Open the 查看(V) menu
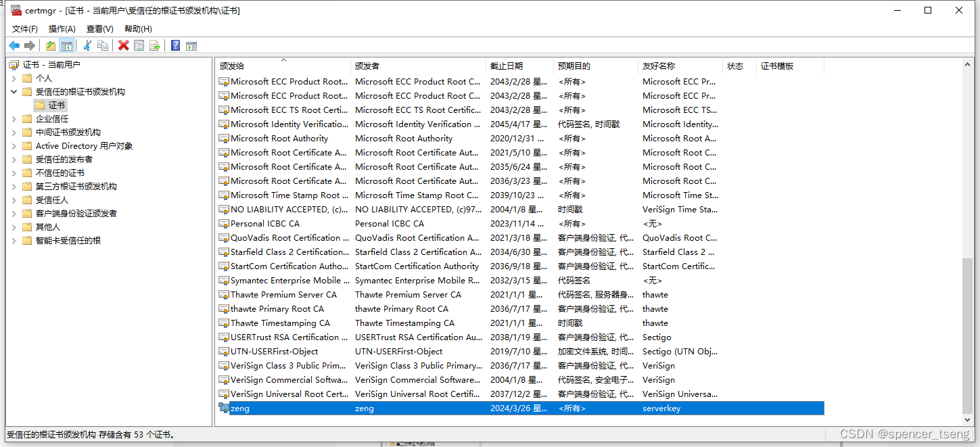Screen dimensions: 980x447 (100, 29)
